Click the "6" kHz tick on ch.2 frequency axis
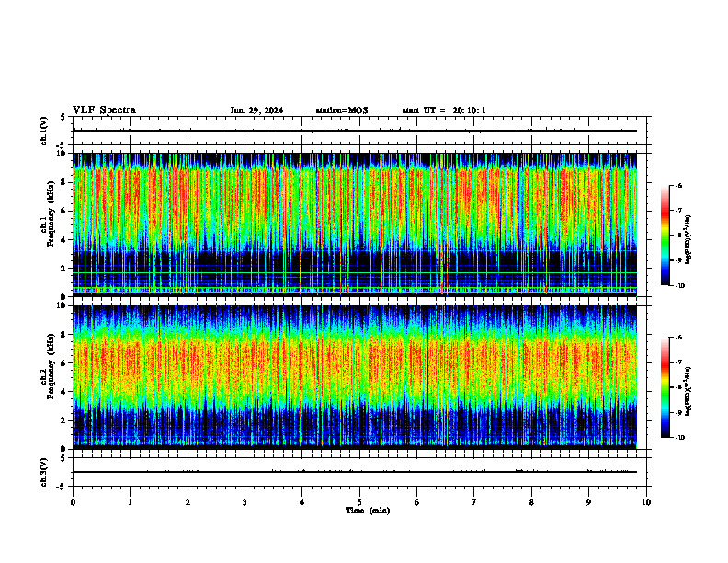 pos(64,363)
